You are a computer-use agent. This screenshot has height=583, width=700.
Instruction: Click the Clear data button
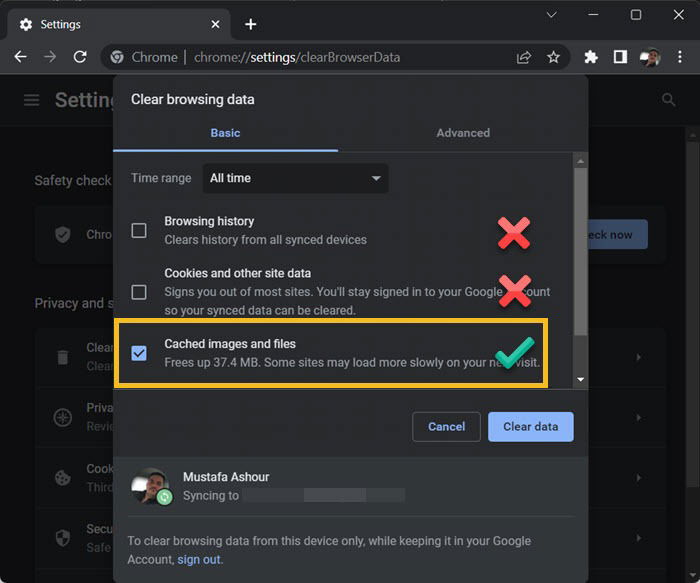(530, 427)
